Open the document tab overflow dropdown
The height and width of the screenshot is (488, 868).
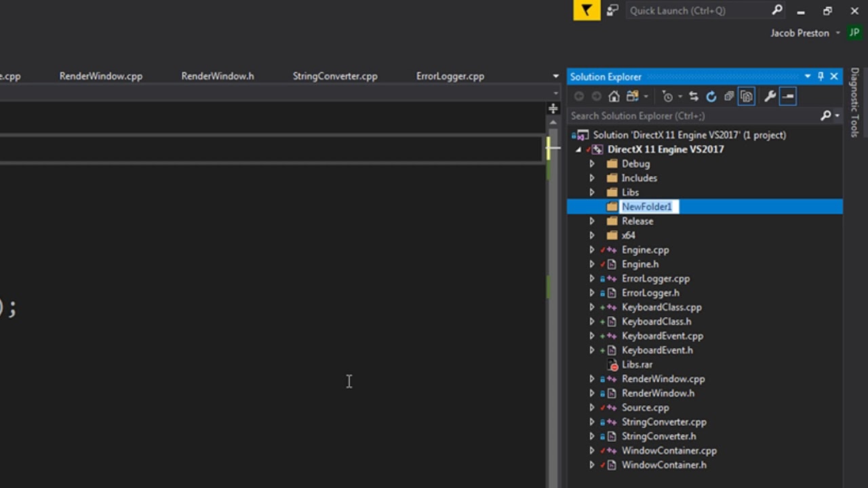pos(556,77)
